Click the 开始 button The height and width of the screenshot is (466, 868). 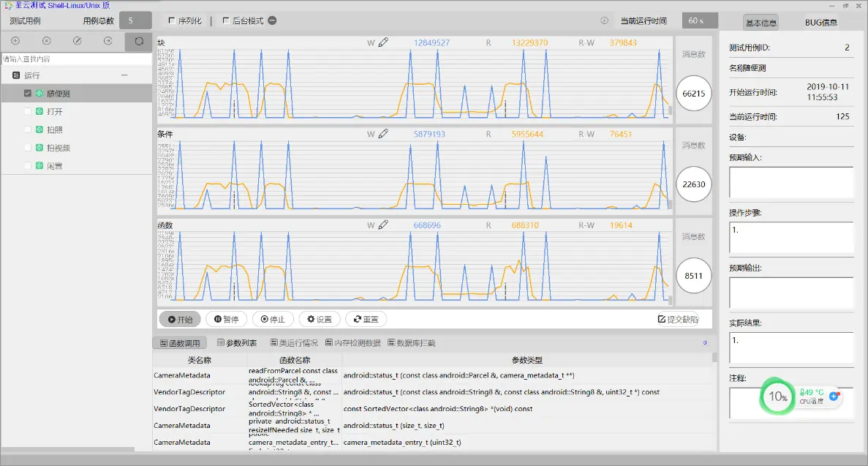[x=181, y=319]
